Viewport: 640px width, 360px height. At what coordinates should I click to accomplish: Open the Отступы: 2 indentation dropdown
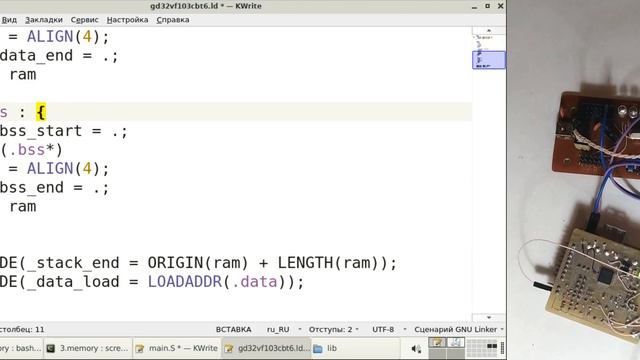(333, 329)
